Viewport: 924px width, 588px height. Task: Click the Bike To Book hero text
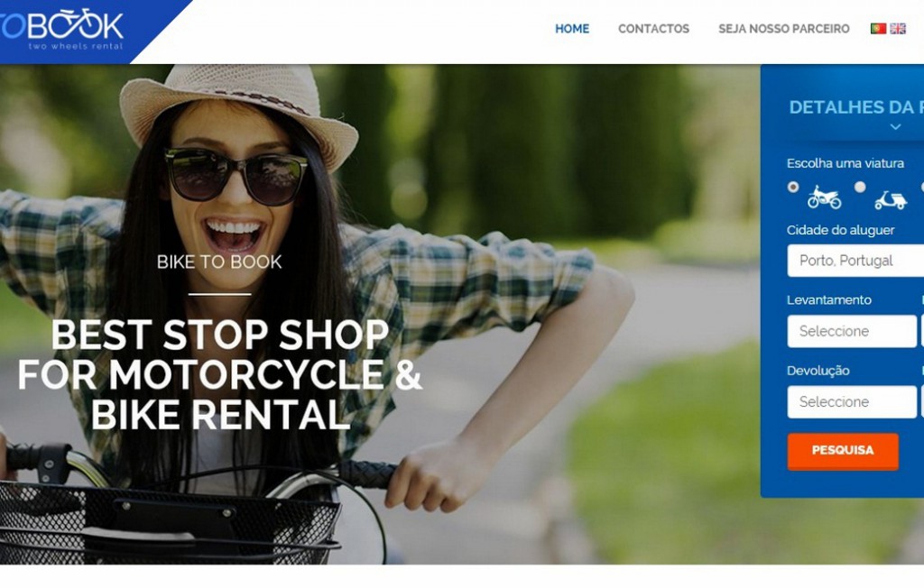(x=219, y=262)
